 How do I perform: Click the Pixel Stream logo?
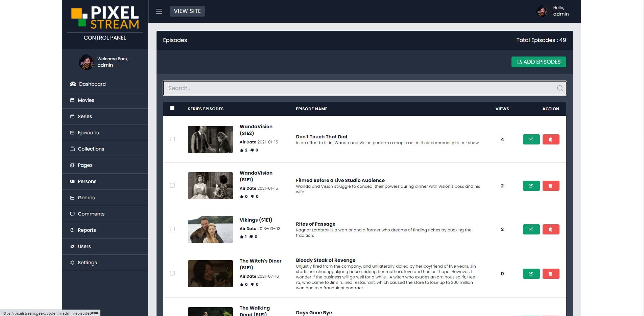(105, 17)
